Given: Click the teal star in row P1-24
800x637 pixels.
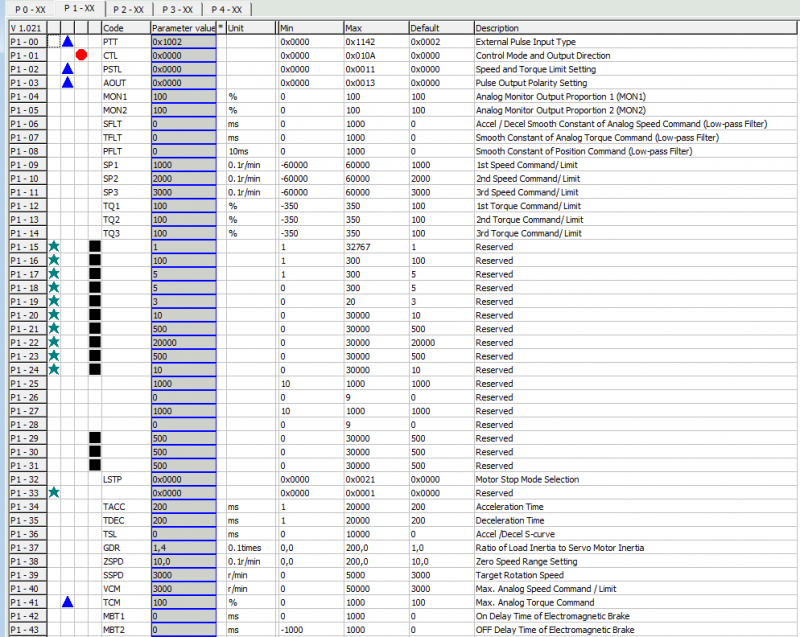Looking at the screenshot, I should pos(54,370).
